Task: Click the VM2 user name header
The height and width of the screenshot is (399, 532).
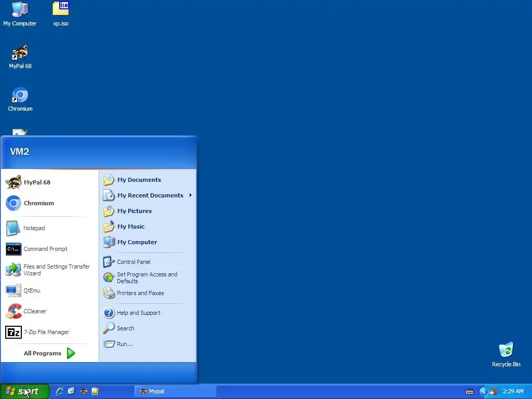Action: tap(19, 152)
